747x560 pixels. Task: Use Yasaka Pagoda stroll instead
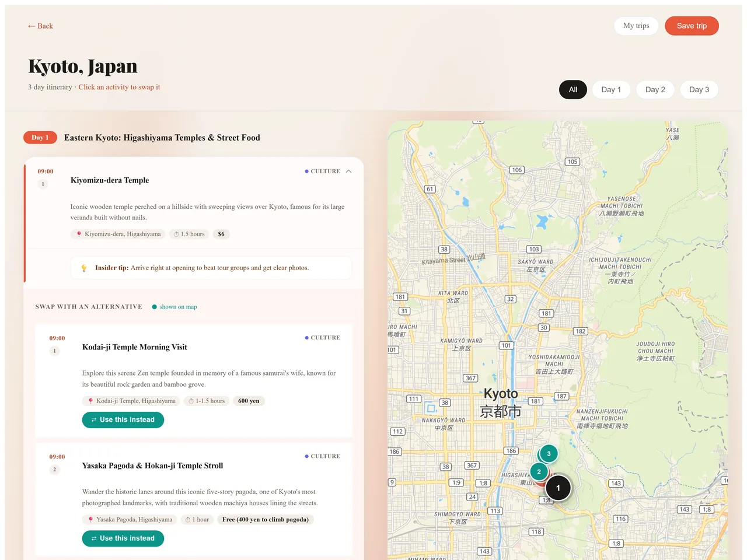123,538
